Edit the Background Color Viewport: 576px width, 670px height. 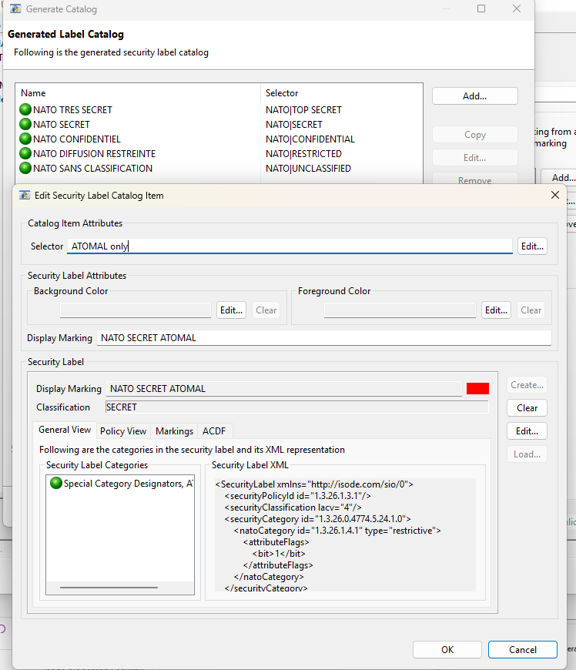(231, 310)
